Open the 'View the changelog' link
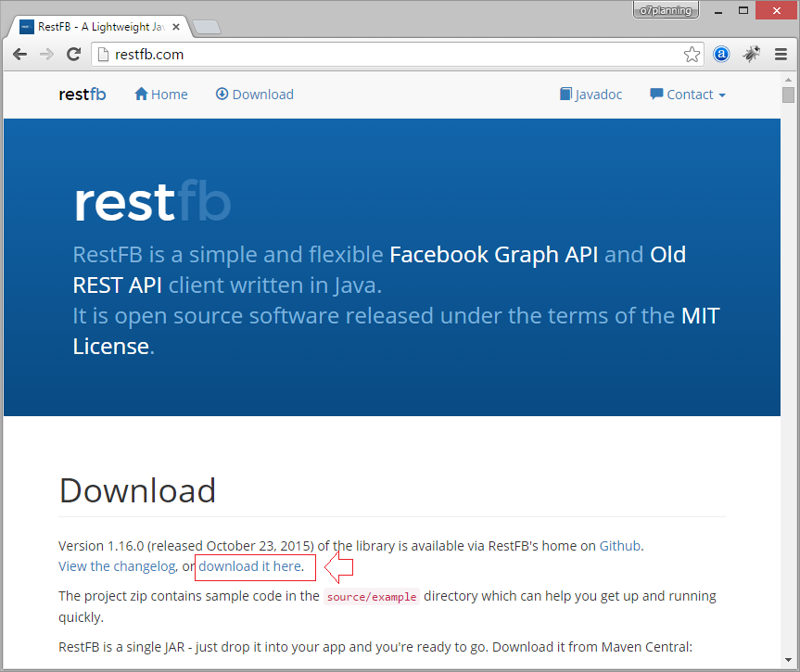800x672 pixels. point(117,566)
